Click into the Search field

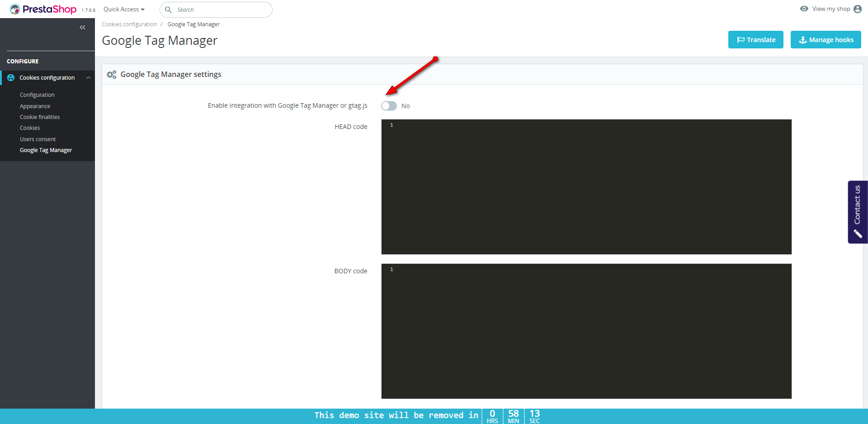[216, 10]
